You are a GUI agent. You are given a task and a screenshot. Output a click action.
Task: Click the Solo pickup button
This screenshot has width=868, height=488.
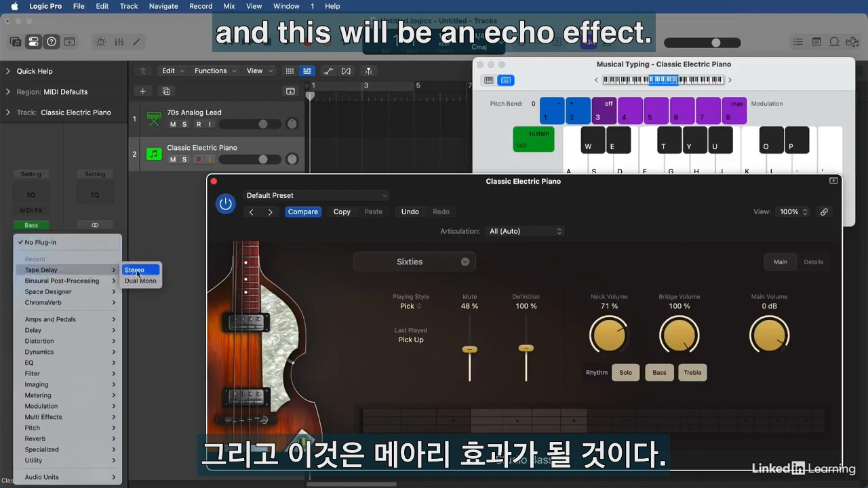click(x=625, y=373)
